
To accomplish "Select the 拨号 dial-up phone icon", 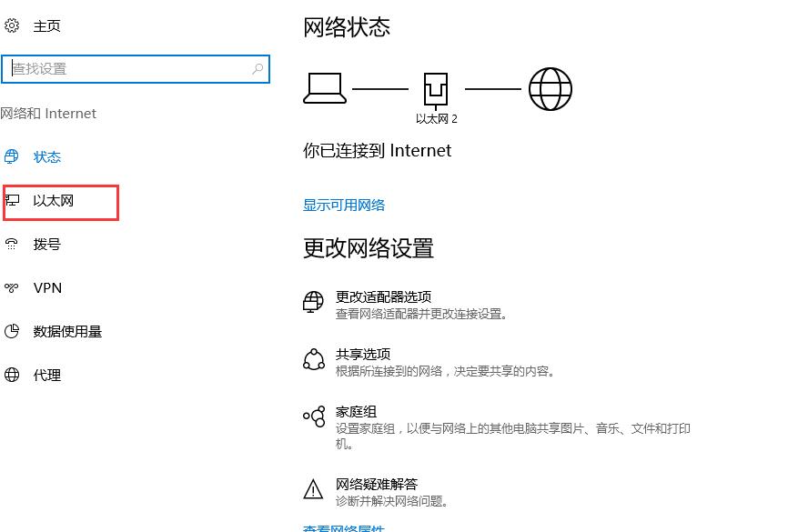I will 12,244.
